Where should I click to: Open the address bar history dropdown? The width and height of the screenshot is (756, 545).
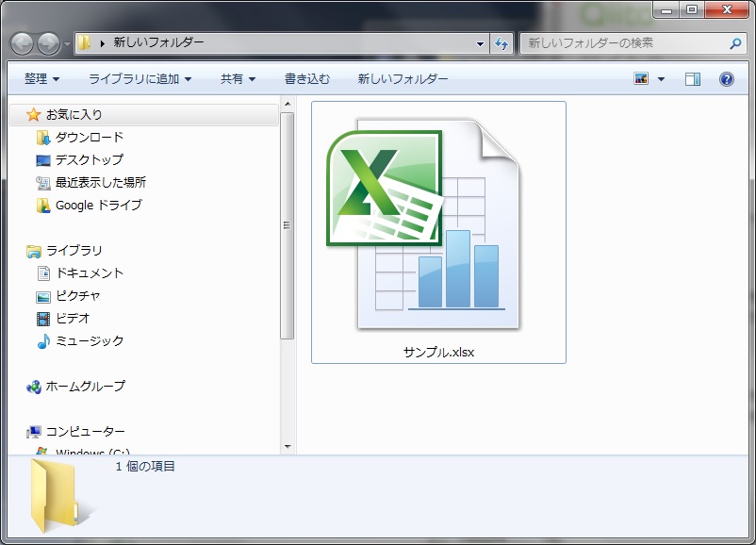[479, 43]
